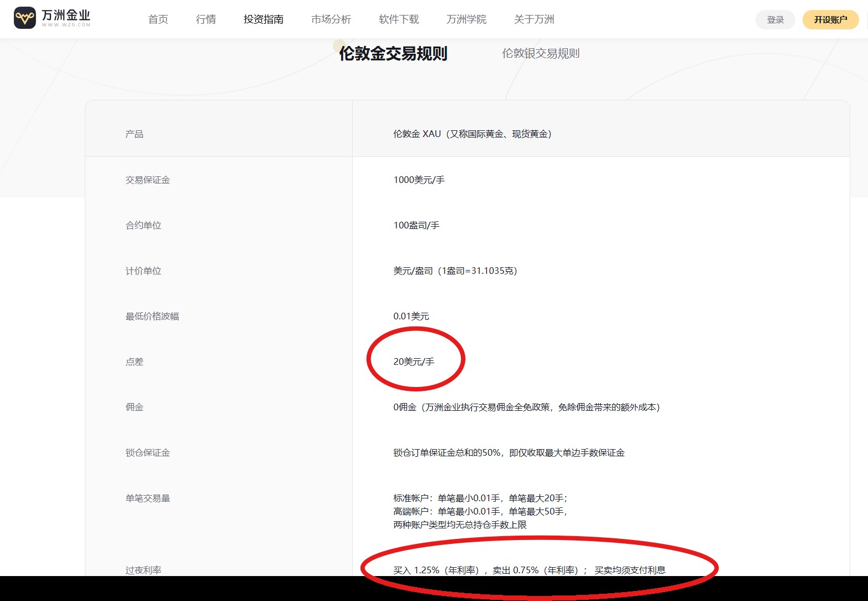The image size is (868, 601).
Task: Click the value 1000美元/手
Action: pyautogui.click(x=419, y=180)
